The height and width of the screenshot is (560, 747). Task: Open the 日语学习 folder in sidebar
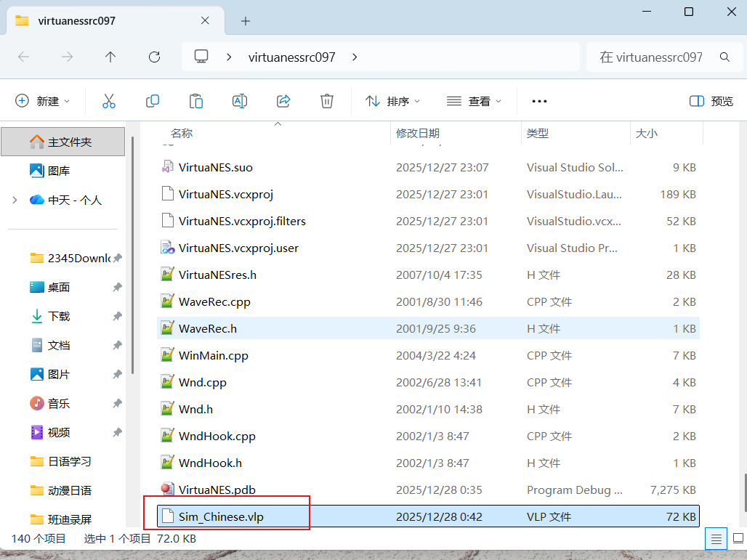point(60,461)
